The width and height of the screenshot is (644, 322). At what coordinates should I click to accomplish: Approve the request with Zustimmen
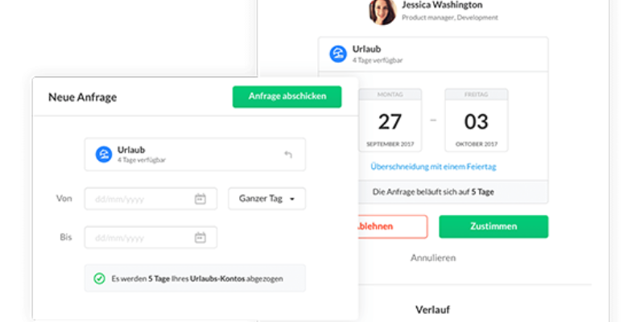[x=493, y=226]
